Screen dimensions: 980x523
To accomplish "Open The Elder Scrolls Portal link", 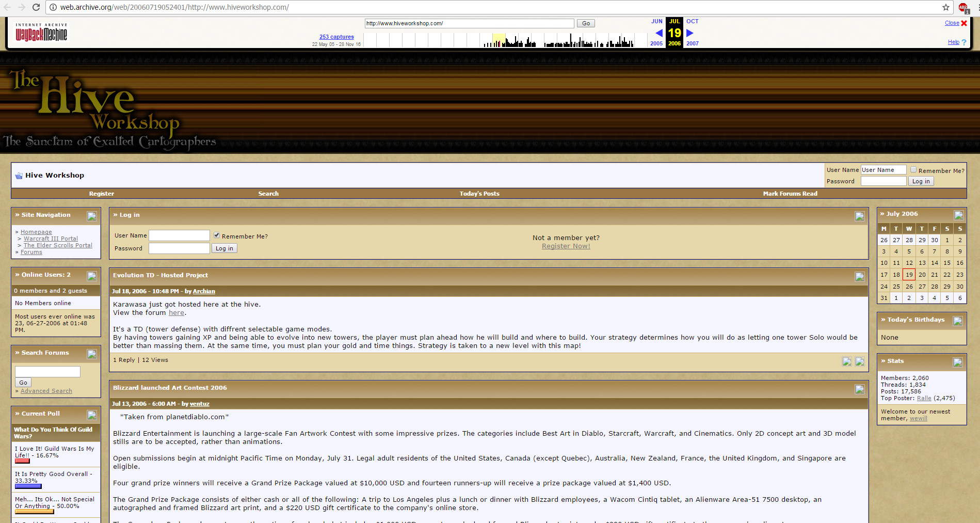I will [x=58, y=246].
